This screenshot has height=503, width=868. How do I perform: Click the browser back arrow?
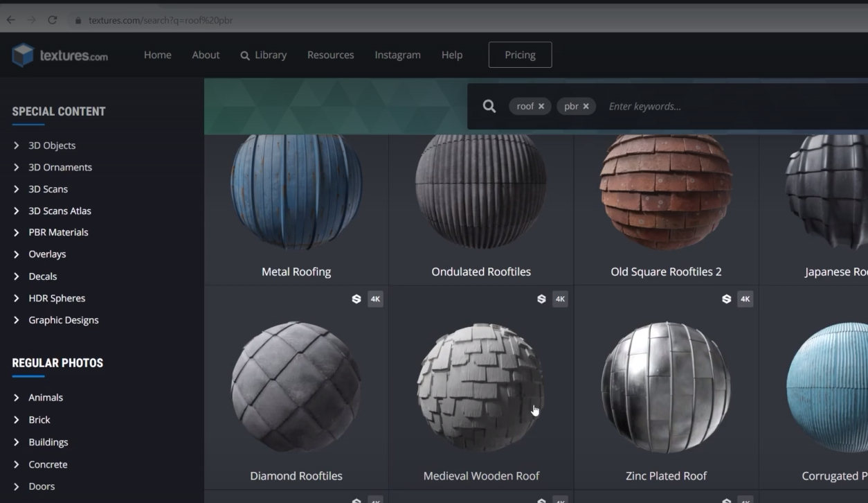[x=10, y=20]
